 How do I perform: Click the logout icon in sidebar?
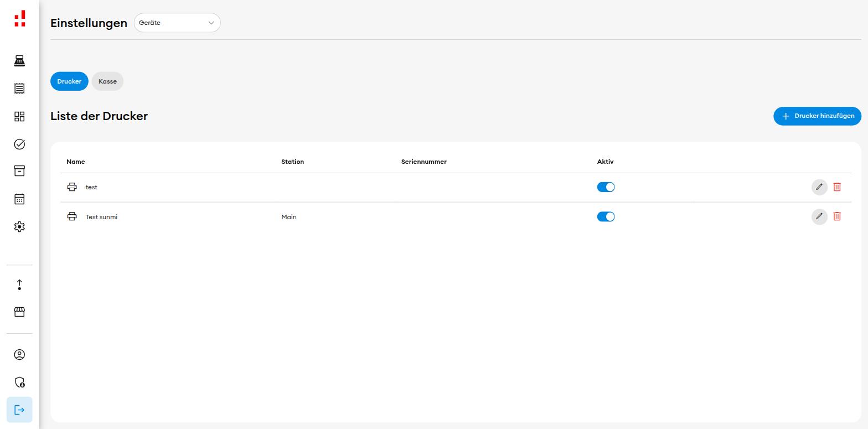pos(19,410)
